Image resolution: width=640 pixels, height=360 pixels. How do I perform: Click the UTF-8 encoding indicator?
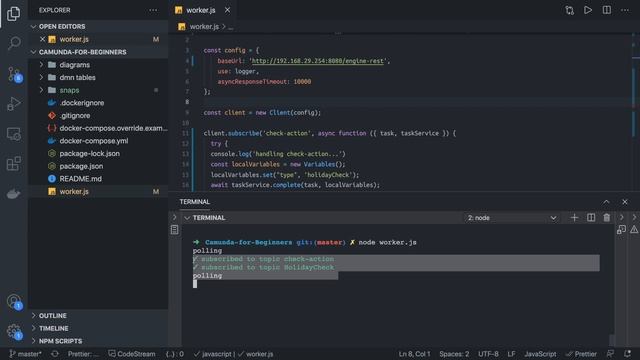(x=488, y=354)
